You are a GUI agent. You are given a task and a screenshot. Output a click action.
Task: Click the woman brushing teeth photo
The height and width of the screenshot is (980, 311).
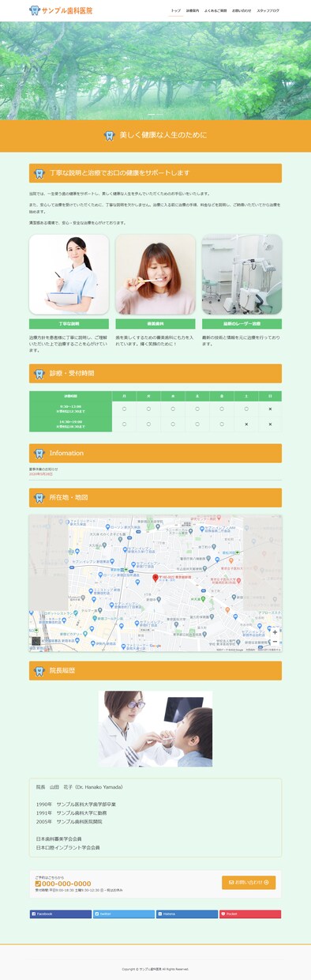[x=155, y=274]
